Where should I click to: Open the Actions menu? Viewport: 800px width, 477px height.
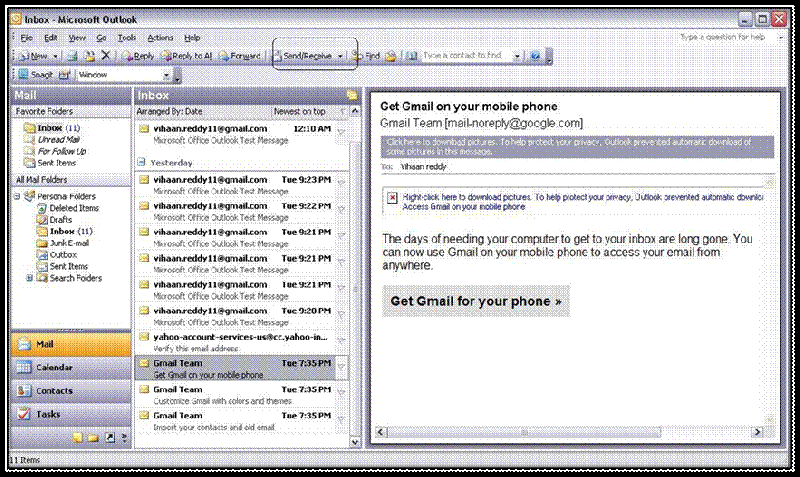(x=160, y=38)
